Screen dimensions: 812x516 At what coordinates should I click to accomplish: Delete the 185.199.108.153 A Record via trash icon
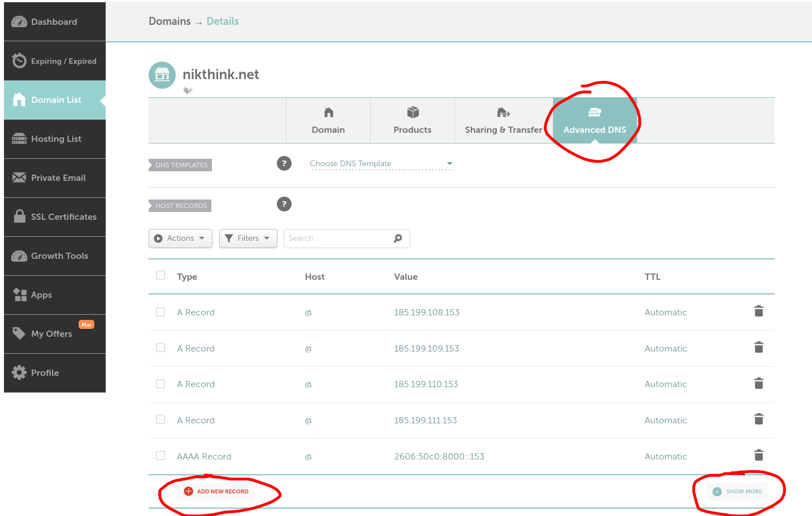pyautogui.click(x=759, y=311)
